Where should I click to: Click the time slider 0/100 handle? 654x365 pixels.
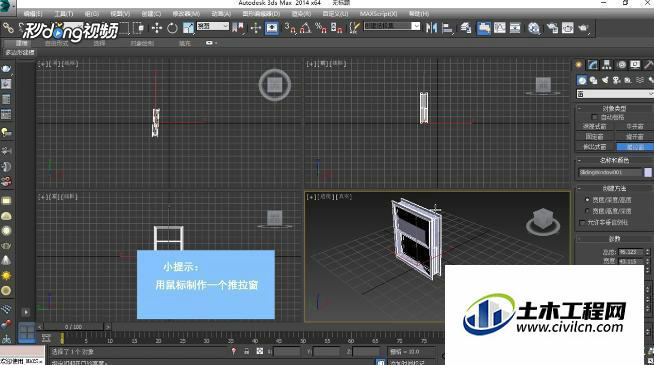point(73,327)
